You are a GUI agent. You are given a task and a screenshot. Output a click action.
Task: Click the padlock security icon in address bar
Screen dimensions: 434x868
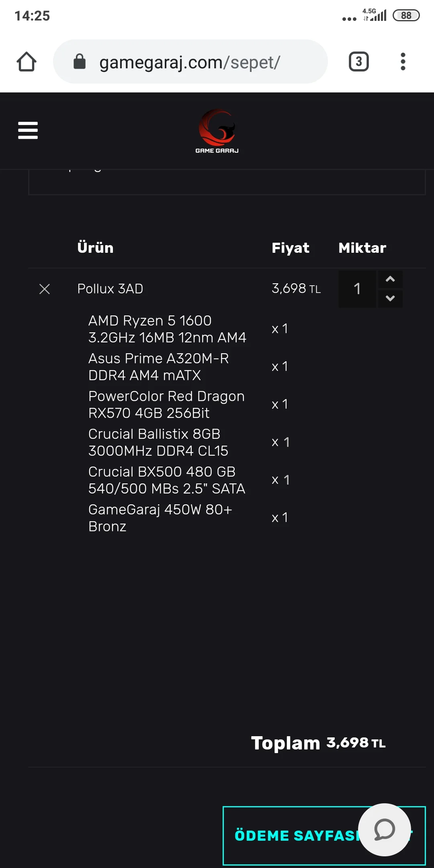click(x=79, y=61)
